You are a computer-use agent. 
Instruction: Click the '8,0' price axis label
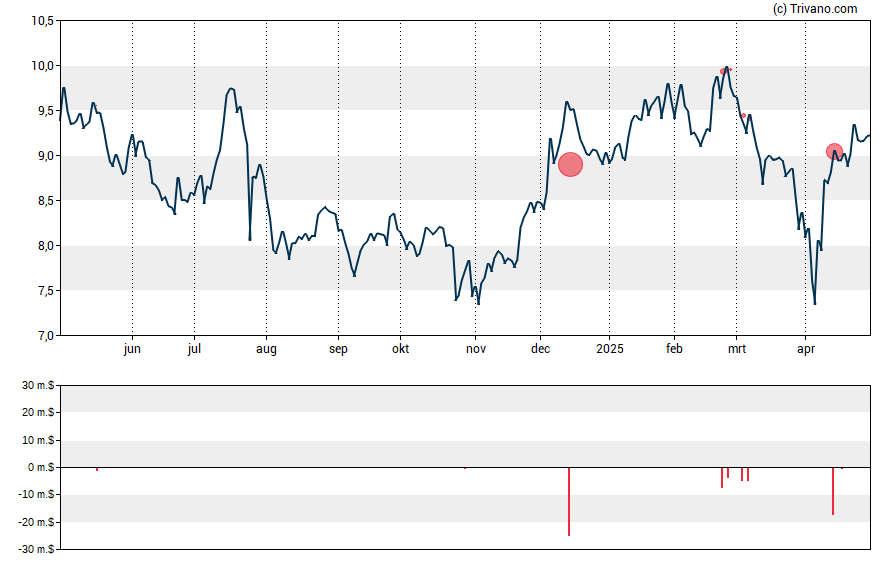[x=45, y=246]
